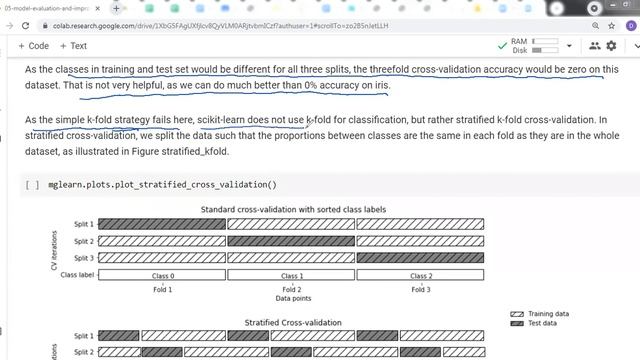
Task: Click the 'Stratified Cross-validation' chart title
Action: pyautogui.click(x=293, y=322)
